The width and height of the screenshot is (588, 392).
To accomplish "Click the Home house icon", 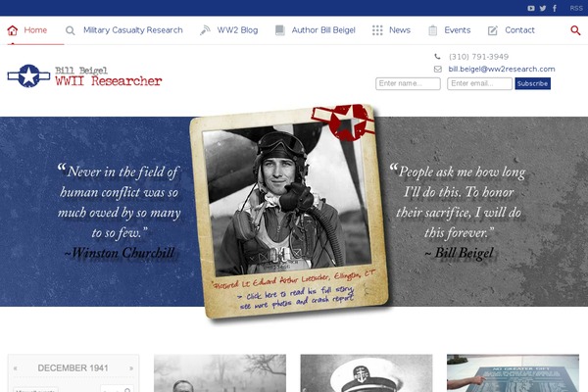I will point(13,30).
